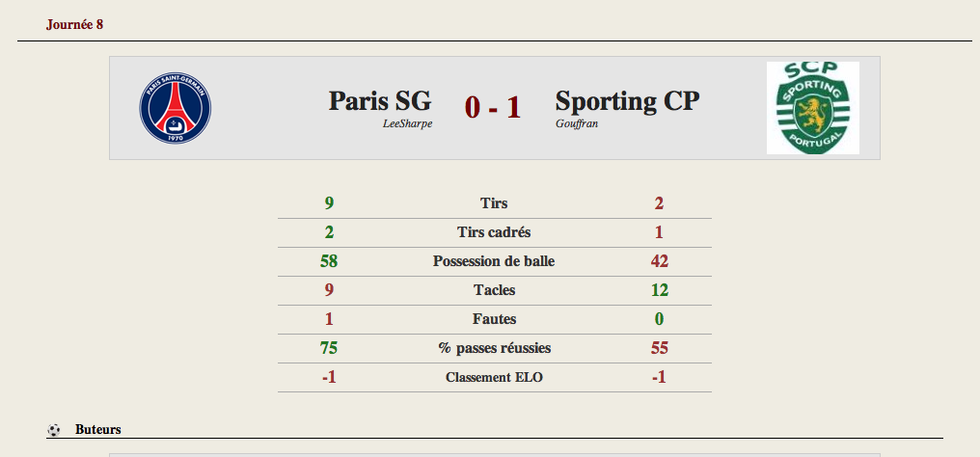Click the soccer ball icon beside Buteurs

pyautogui.click(x=54, y=430)
